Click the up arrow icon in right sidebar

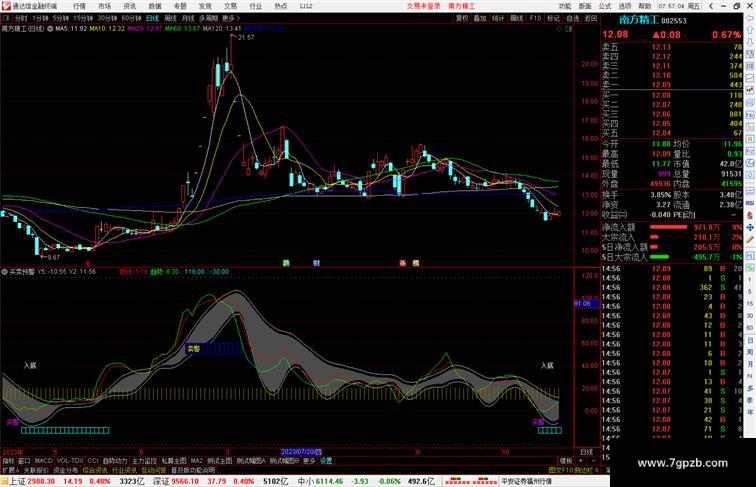tap(750, 30)
